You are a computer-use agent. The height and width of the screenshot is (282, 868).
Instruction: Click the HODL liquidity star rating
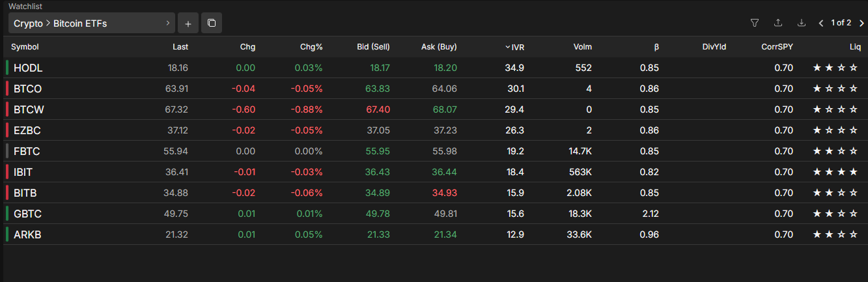pos(835,68)
